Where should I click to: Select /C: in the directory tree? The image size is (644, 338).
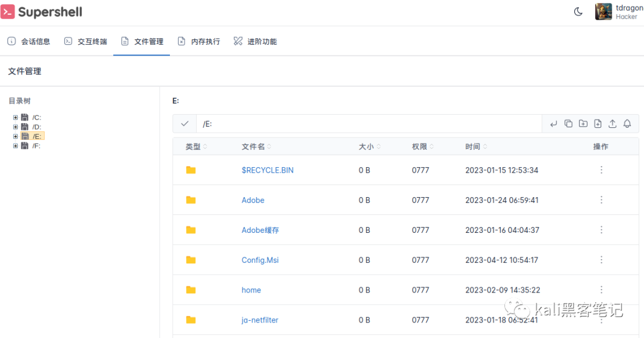[36, 117]
